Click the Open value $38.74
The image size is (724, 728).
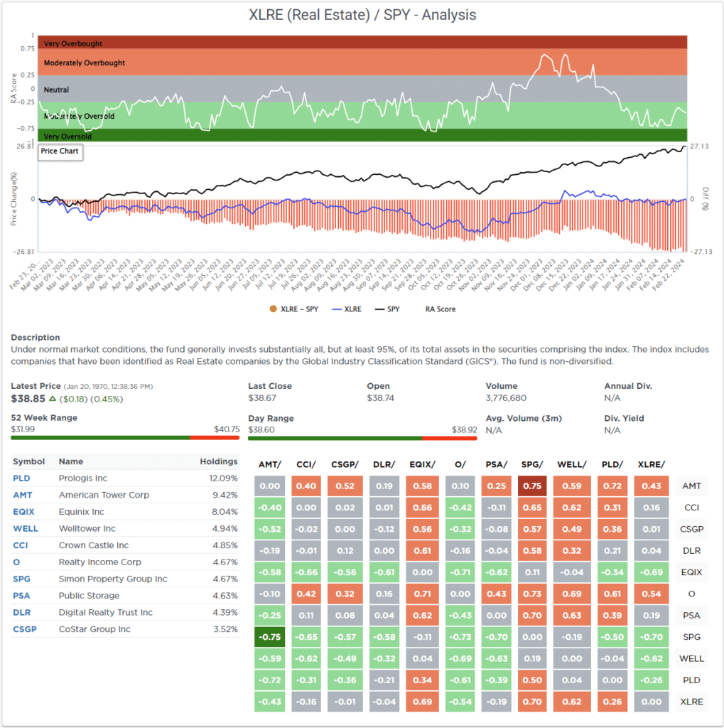[x=381, y=398]
